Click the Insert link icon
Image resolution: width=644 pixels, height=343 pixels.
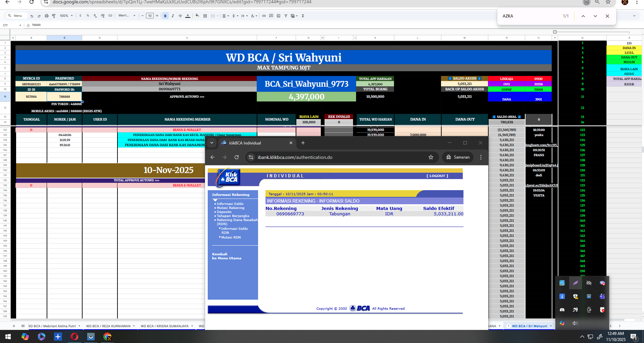click(x=264, y=16)
